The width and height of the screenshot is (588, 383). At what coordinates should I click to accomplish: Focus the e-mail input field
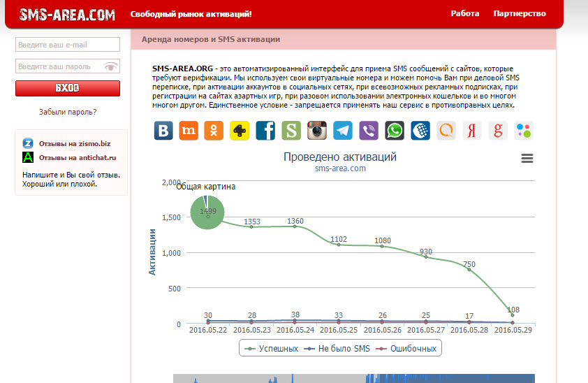tap(68, 44)
